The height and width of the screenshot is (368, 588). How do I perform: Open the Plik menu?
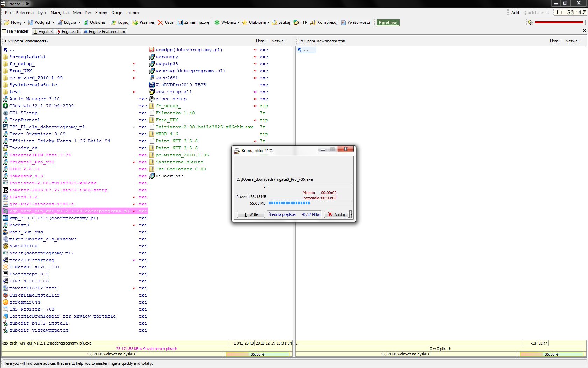pyautogui.click(x=8, y=13)
